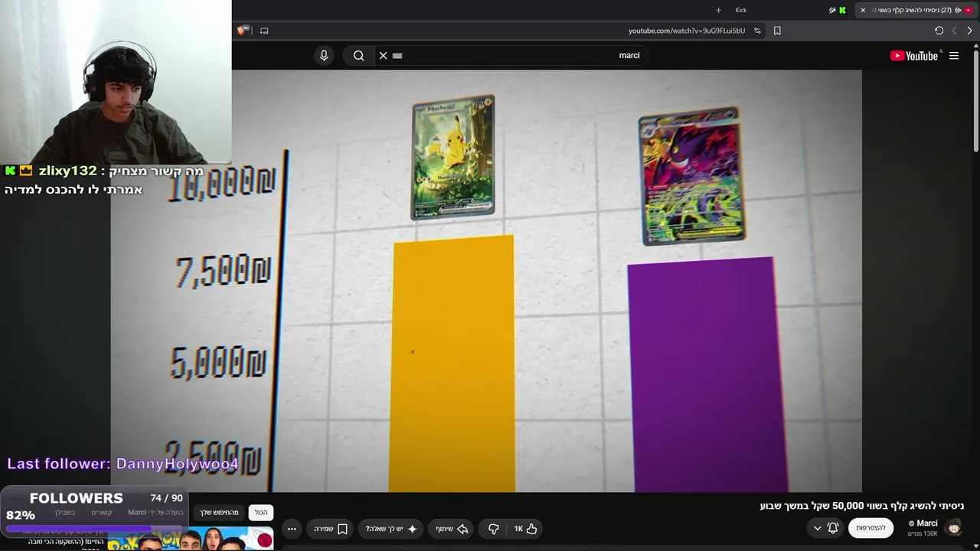
Task: Open a new browser tab
Action: 718,10
